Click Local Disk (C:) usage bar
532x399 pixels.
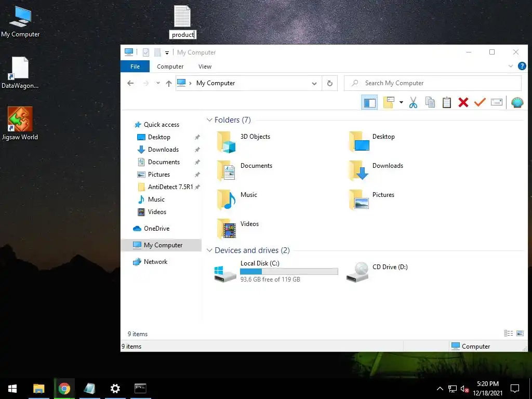[289, 271]
